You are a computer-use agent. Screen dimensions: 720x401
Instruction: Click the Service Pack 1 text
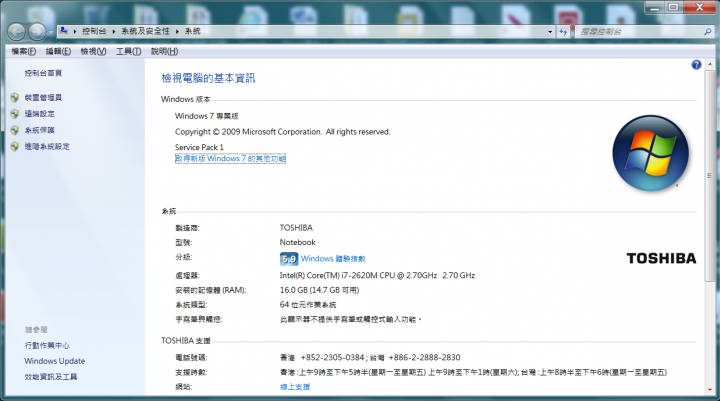coord(199,147)
